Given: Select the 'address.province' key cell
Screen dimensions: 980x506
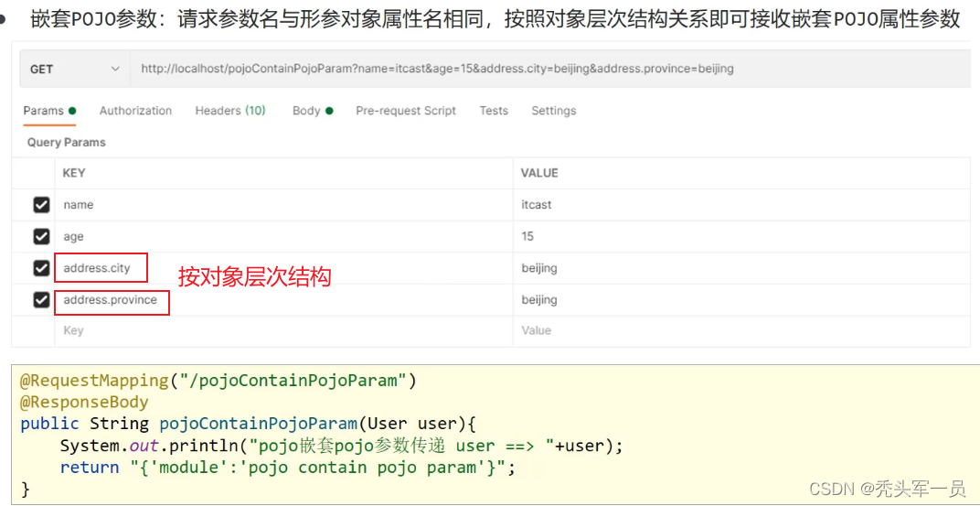Looking at the screenshot, I should pyautogui.click(x=283, y=300).
